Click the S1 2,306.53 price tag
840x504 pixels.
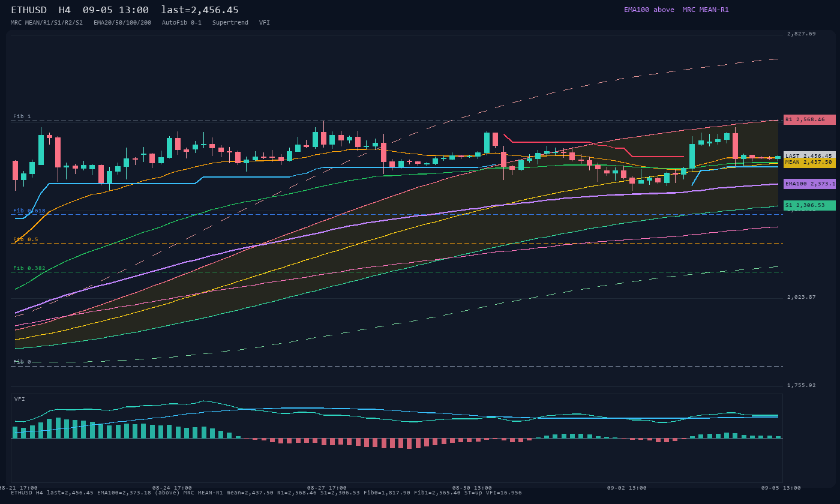pyautogui.click(x=809, y=205)
